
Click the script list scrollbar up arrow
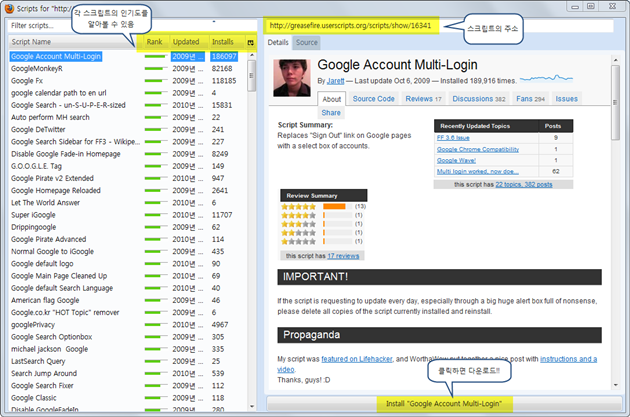pyautogui.click(x=252, y=55)
